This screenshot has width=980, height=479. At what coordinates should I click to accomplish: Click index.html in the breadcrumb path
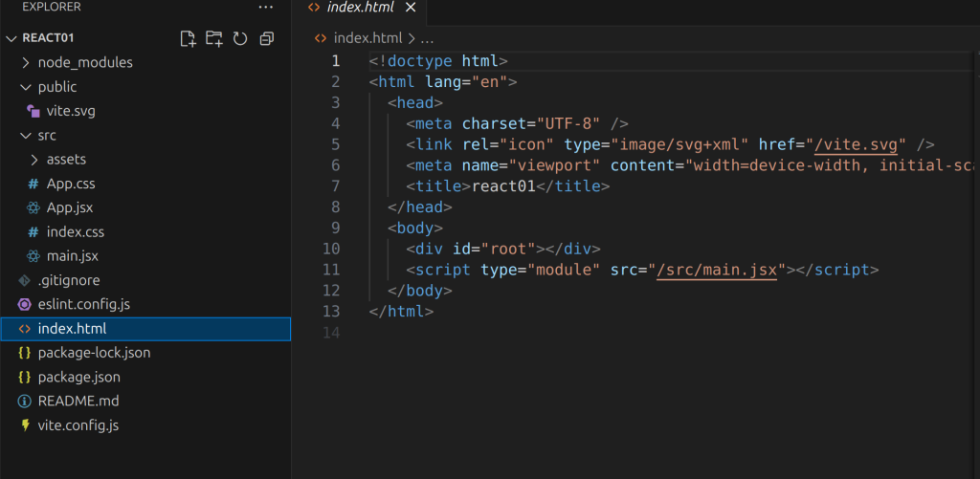pyautogui.click(x=368, y=38)
